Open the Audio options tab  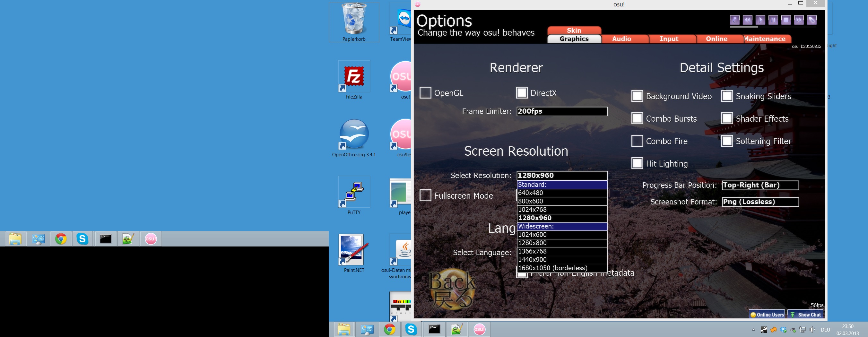[x=622, y=39]
